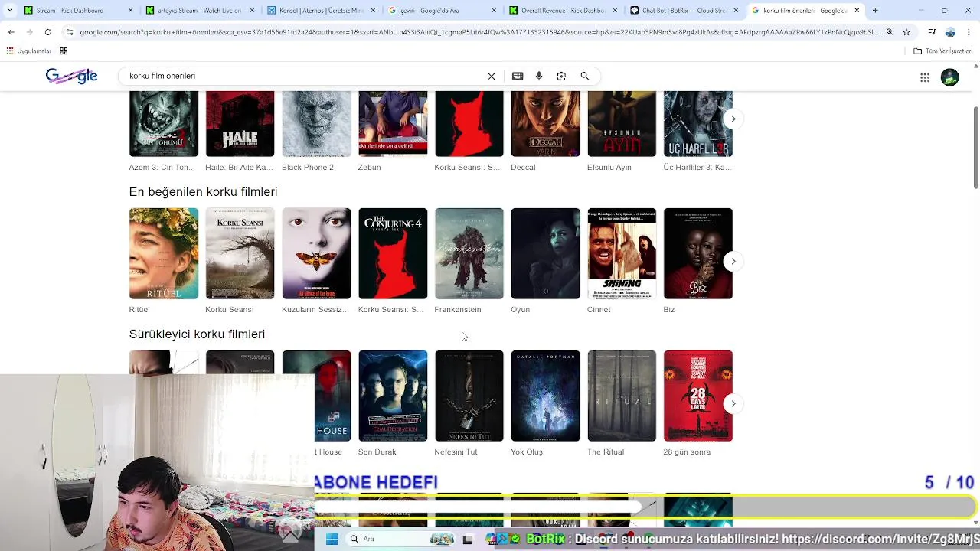The width and height of the screenshot is (980, 551).
Task: Click the Task View icon on taskbar
Action: point(468,540)
